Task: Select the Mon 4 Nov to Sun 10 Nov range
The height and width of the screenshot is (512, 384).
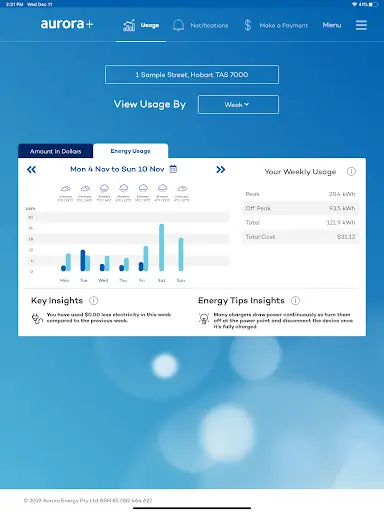Action: pyautogui.click(x=117, y=169)
